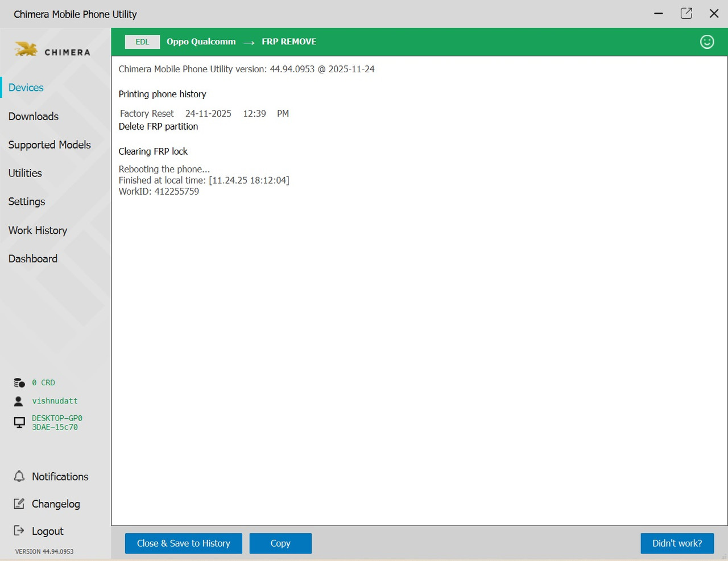Click the FRP REMOVE header text
Screen dimensions: 728x561
tap(289, 42)
